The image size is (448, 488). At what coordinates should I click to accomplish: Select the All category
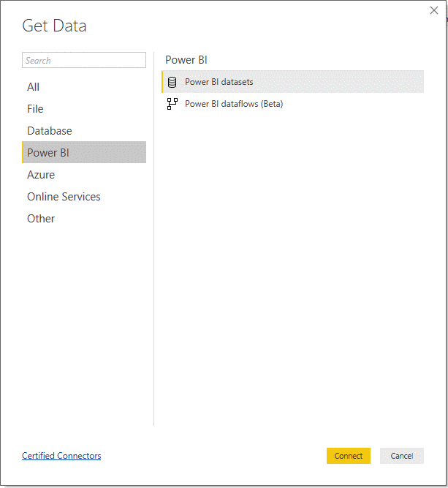coord(84,87)
